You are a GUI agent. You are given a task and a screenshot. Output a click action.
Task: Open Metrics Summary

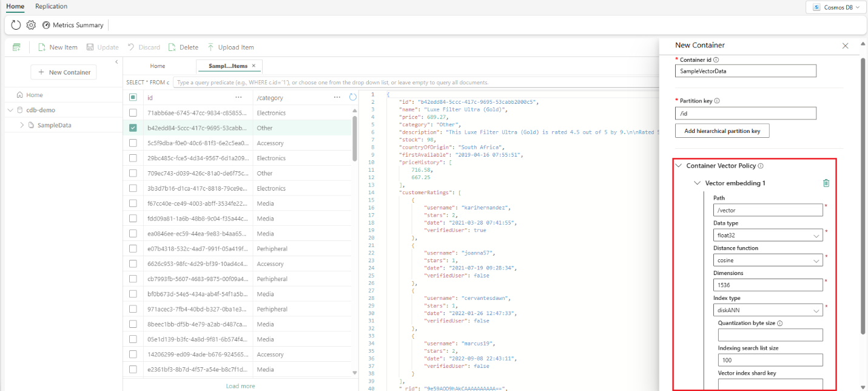(x=73, y=25)
